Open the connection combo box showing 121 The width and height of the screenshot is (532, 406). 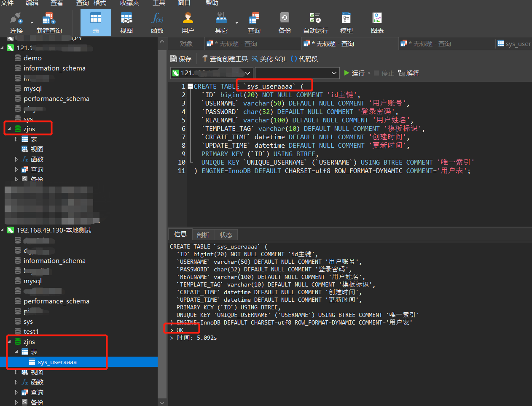212,73
